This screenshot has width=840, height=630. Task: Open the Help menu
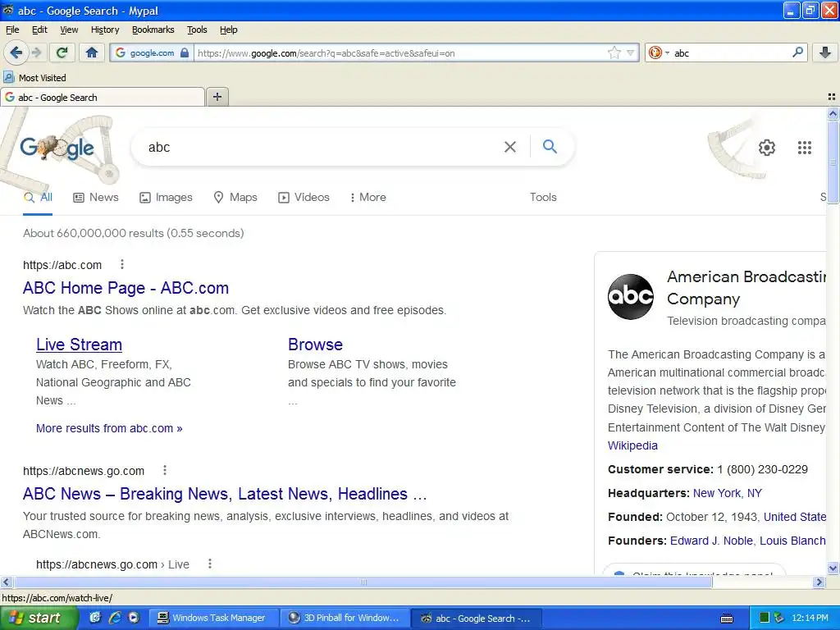point(229,30)
